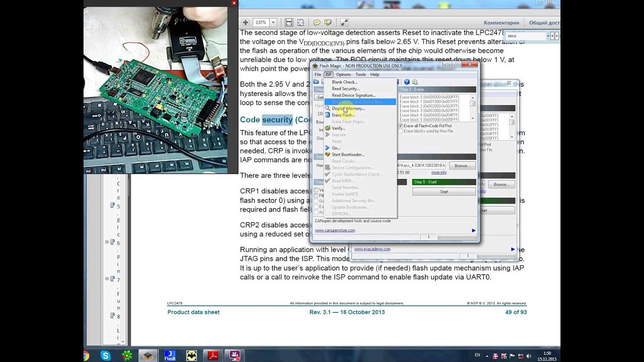
Task: Click the erase block list scrollbar thumb
Action: click(x=472, y=103)
